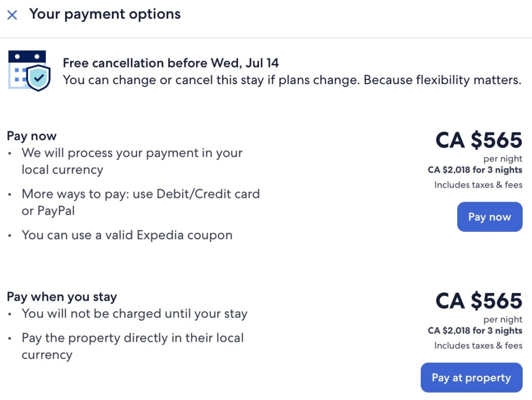Click the You will not be charged bullet
532x400 pixels.
point(135,313)
